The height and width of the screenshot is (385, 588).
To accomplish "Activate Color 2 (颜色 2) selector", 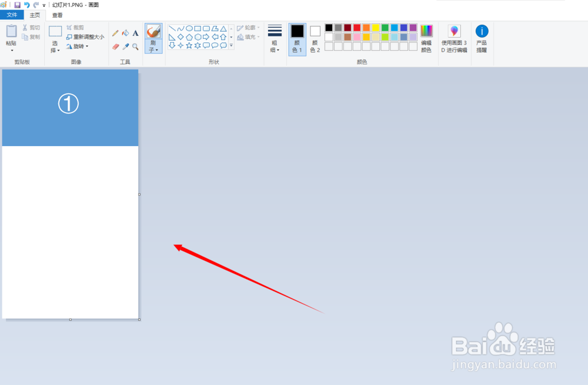I will point(315,39).
